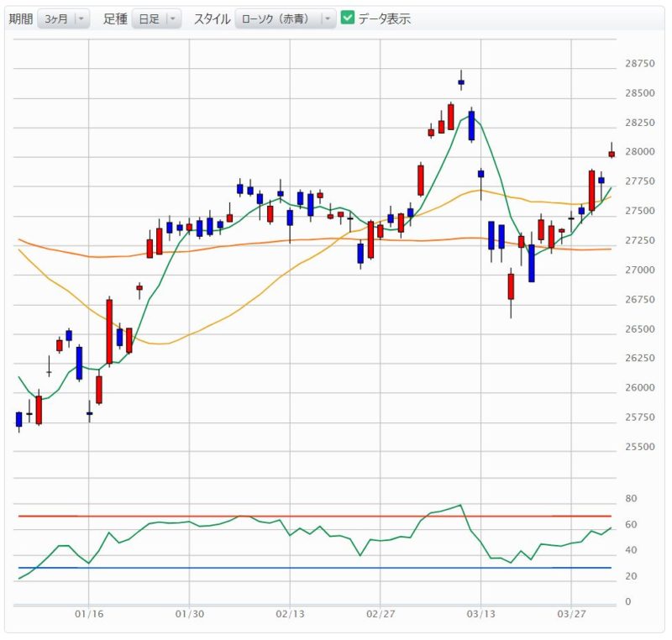
Task: Click the 80 oscillator axis label
Action: pos(631,499)
